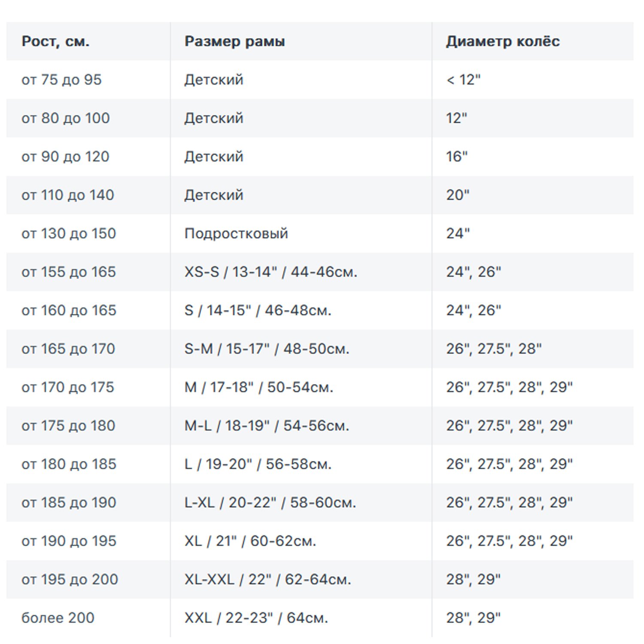Select the 'от 75 до 95' height cell
This screenshot has width=644, height=644.
pos(88,80)
